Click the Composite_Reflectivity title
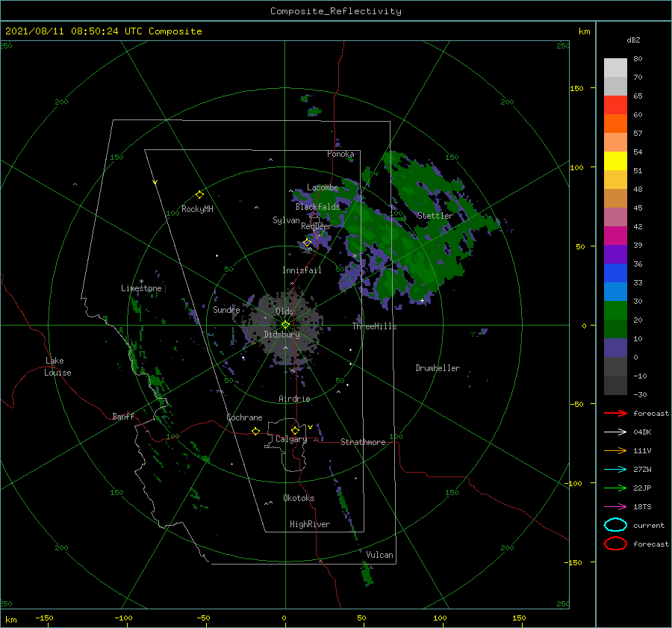The height and width of the screenshot is (628, 672). click(x=336, y=11)
